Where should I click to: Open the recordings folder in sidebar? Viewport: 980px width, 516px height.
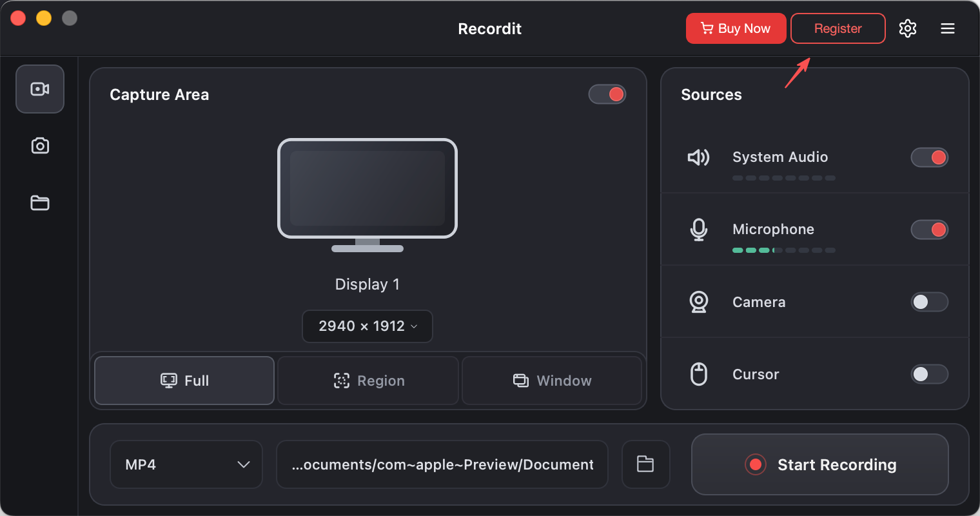pyautogui.click(x=40, y=203)
